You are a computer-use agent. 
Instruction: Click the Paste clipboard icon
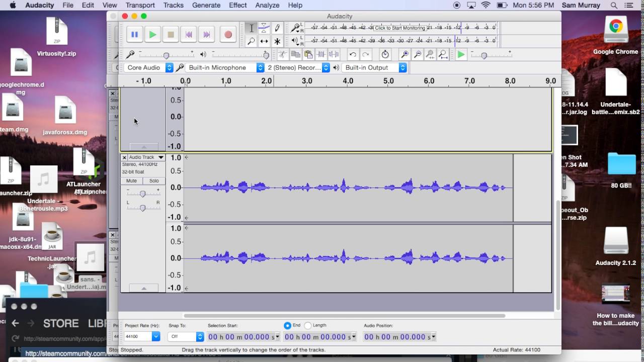308,54
